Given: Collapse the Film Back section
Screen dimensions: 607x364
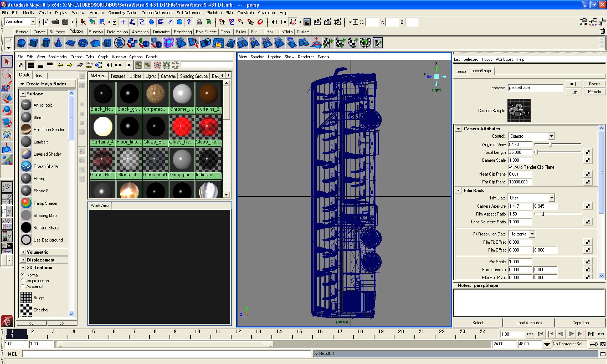Looking at the screenshot, I should click(x=458, y=191).
